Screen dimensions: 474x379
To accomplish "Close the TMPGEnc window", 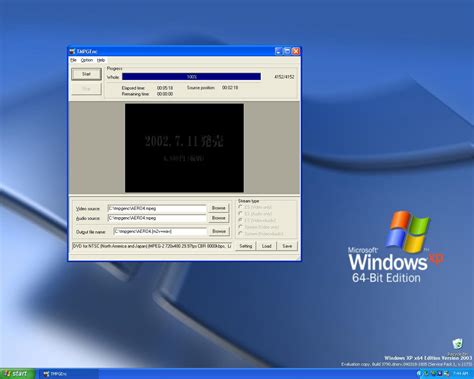I will click(296, 51).
